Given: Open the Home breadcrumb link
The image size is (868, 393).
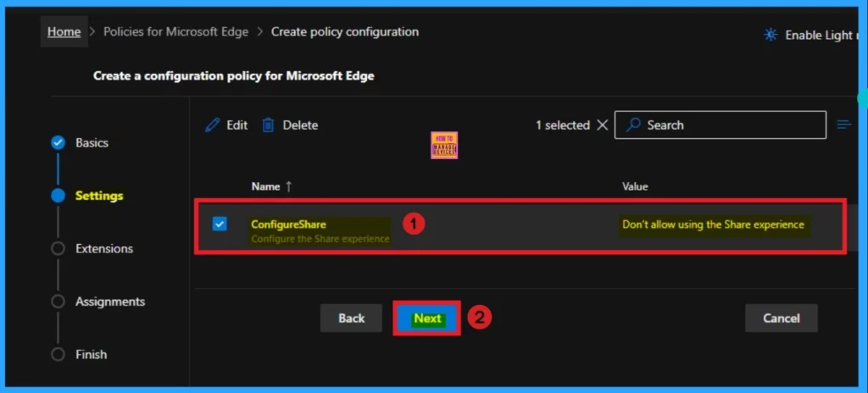Looking at the screenshot, I should click(64, 31).
